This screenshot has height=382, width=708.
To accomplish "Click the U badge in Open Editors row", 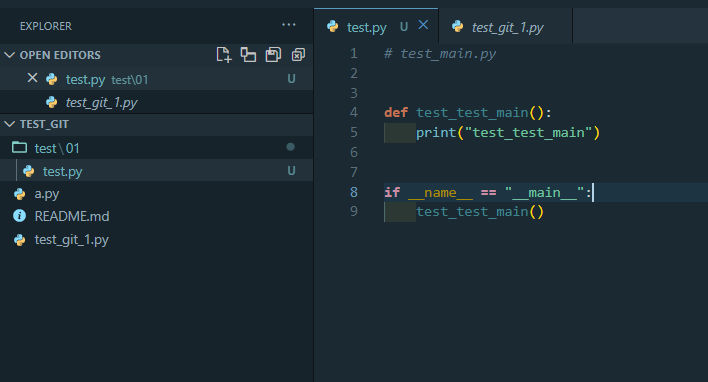I will point(291,79).
